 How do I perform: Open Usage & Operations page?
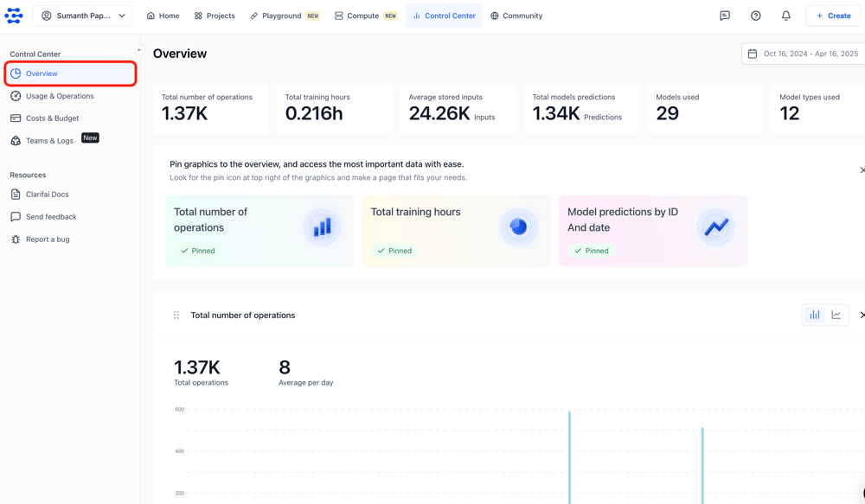60,96
